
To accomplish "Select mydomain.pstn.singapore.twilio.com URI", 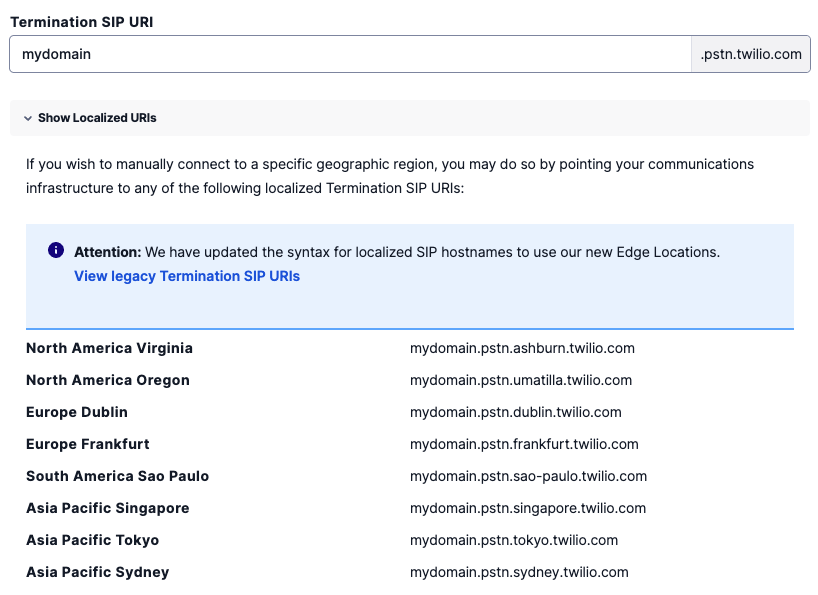I will 527,508.
